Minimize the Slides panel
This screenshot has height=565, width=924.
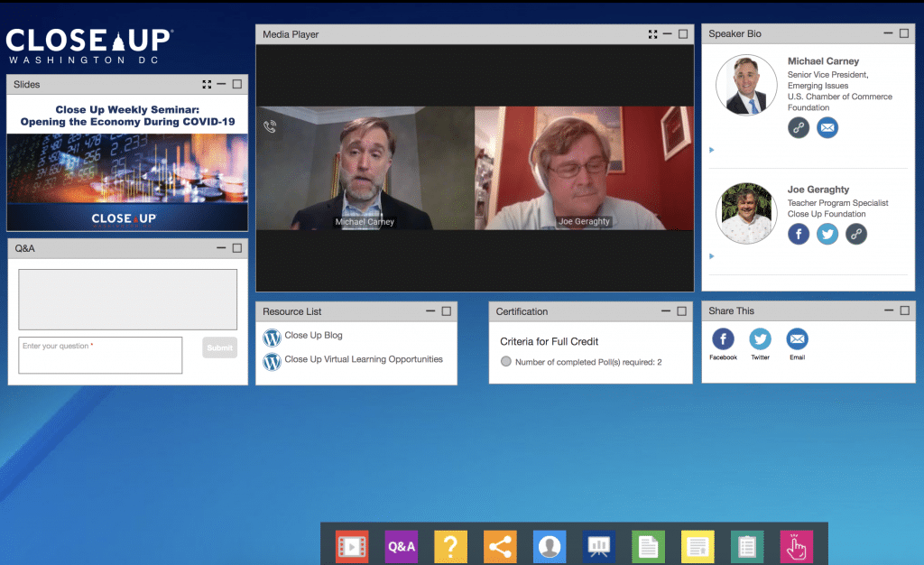(x=221, y=84)
